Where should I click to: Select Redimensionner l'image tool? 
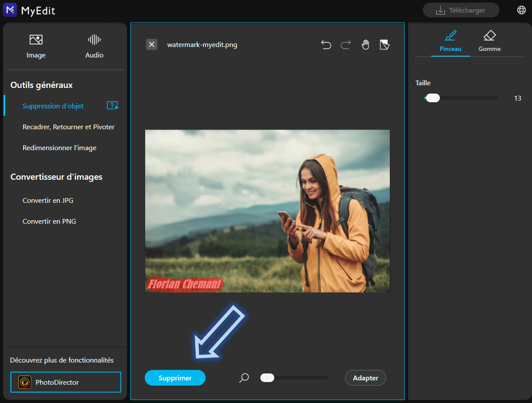click(x=59, y=148)
